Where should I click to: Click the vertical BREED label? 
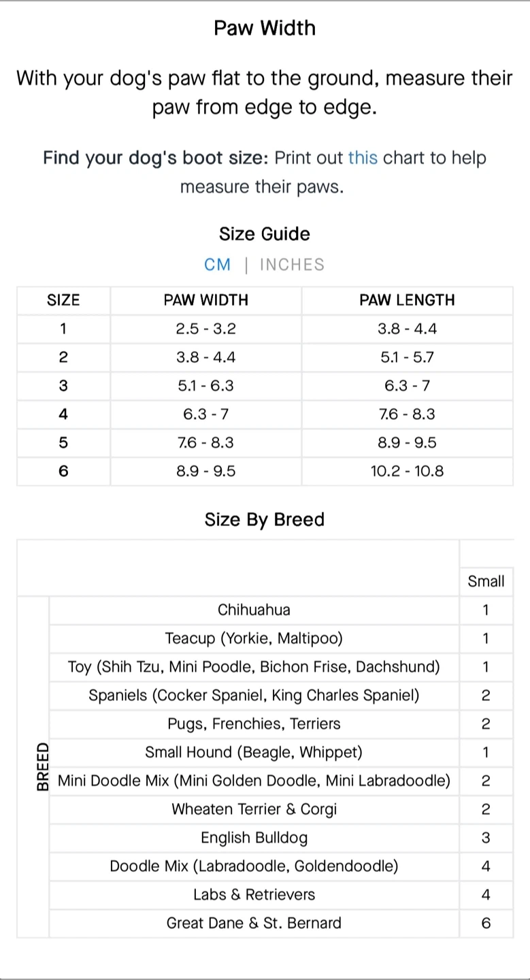tap(43, 766)
